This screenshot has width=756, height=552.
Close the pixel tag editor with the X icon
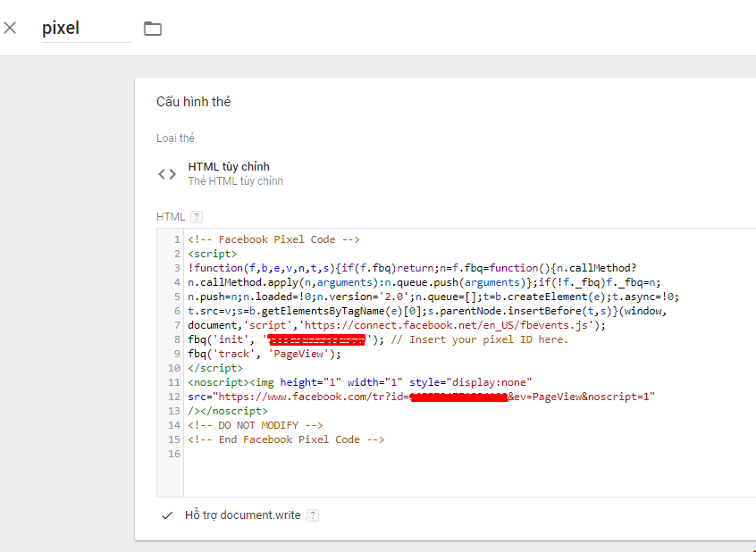coord(10,28)
